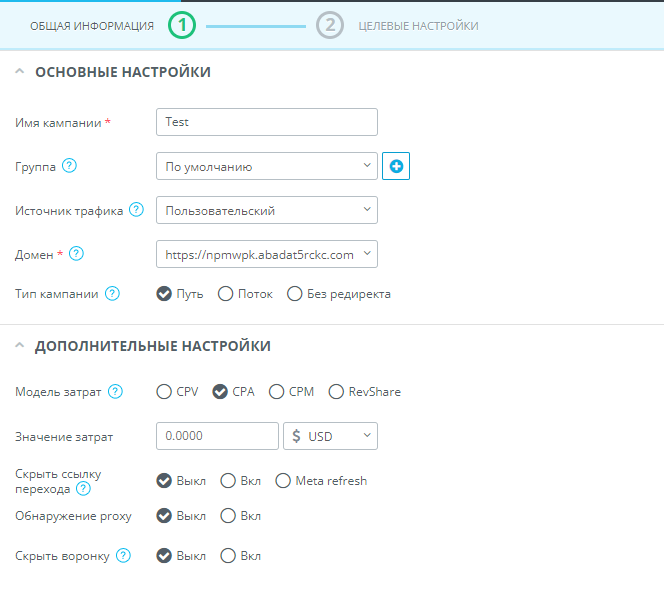The height and width of the screenshot is (589, 664).
Task: Collapse the Основные настройки section
Action: 21,72
